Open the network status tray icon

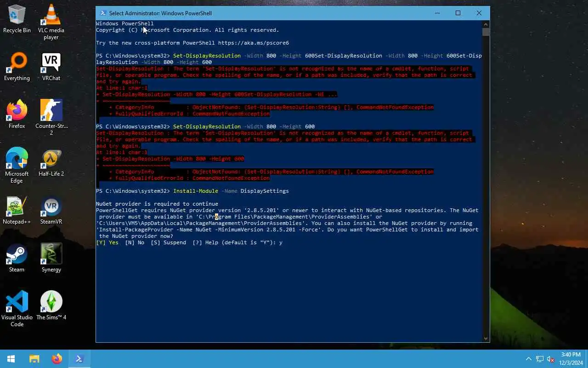[539, 359]
